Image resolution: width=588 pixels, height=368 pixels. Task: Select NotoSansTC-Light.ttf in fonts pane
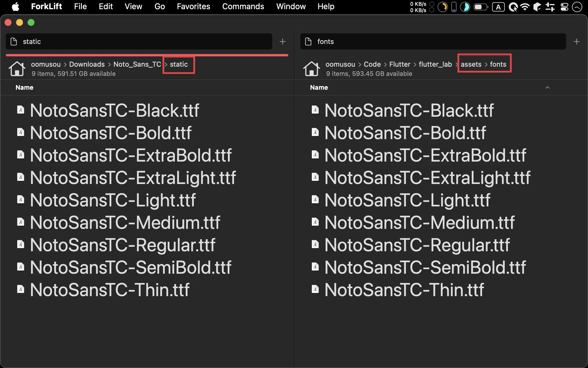point(407,200)
